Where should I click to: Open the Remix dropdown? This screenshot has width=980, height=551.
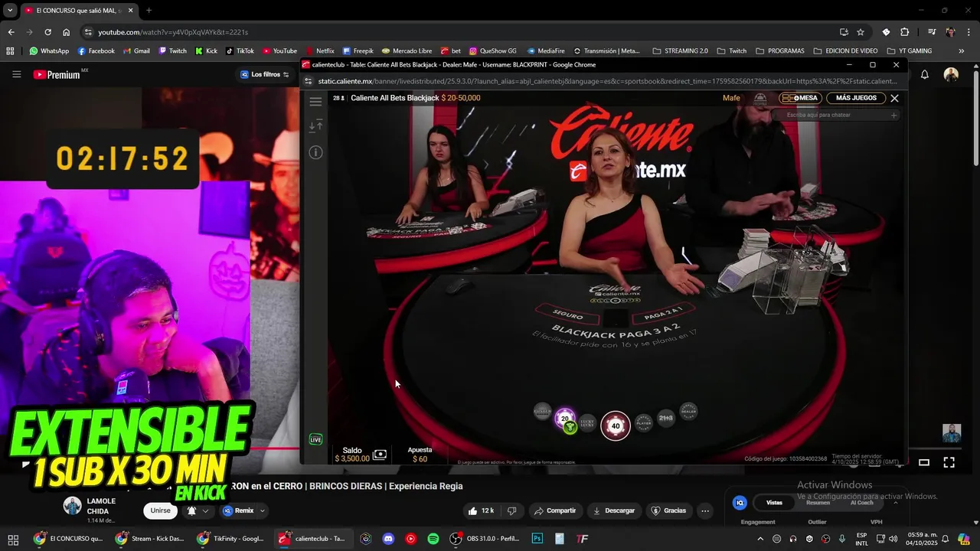tap(244, 510)
